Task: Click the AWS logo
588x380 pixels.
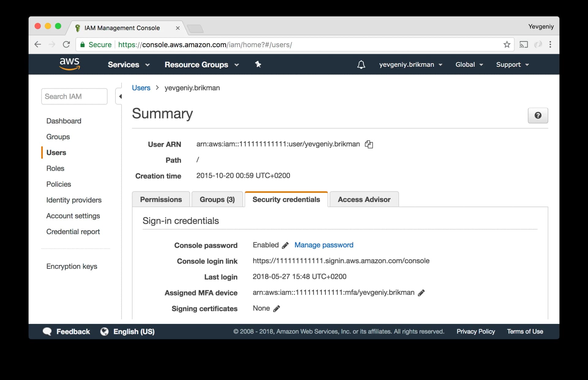Action: [70, 64]
